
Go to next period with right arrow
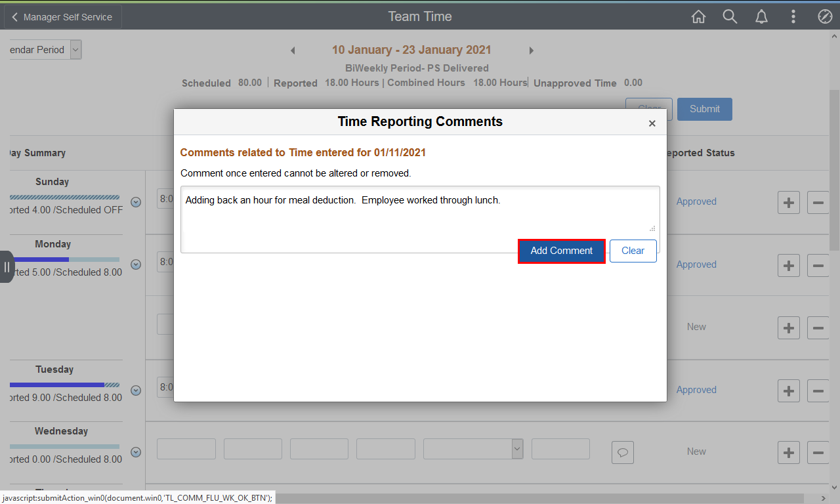point(531,51)
